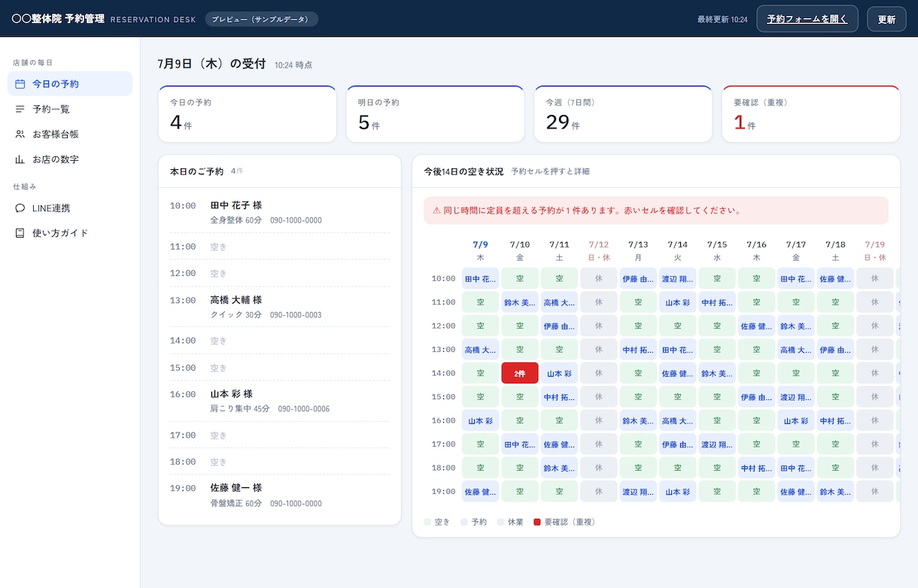The height and width of the screenshot is (588, 918).
Task: Open the 今週（7日間）29件 card
Action: click(623, 114)
